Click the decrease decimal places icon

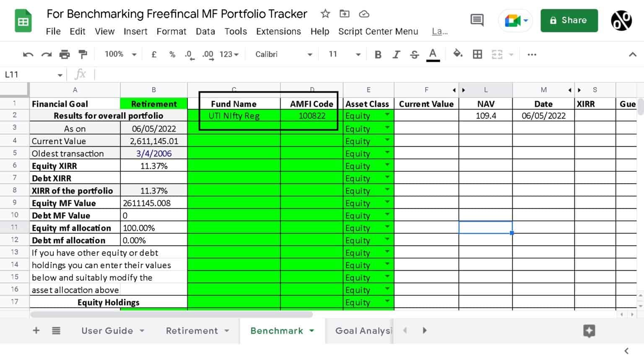point(189,54)
